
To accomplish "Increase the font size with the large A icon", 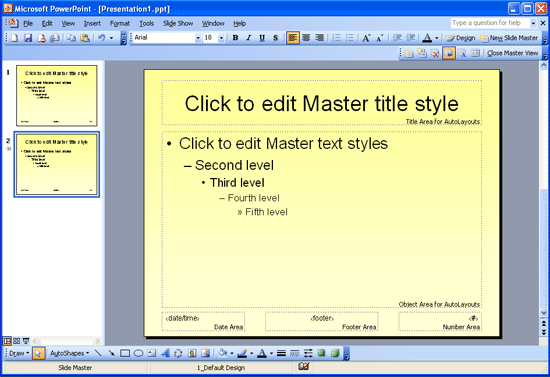I will [366, 38].
